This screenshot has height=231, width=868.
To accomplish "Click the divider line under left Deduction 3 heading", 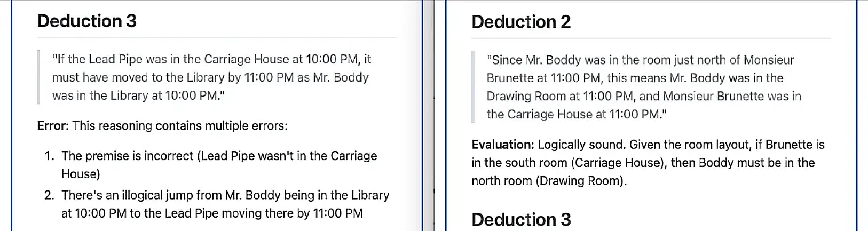I will click(217, 37).
